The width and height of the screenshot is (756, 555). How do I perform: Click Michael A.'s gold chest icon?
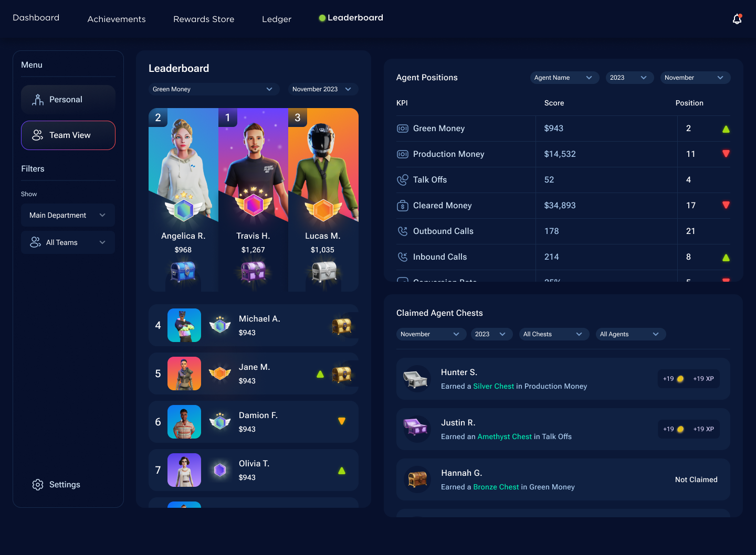pos(341,326)
